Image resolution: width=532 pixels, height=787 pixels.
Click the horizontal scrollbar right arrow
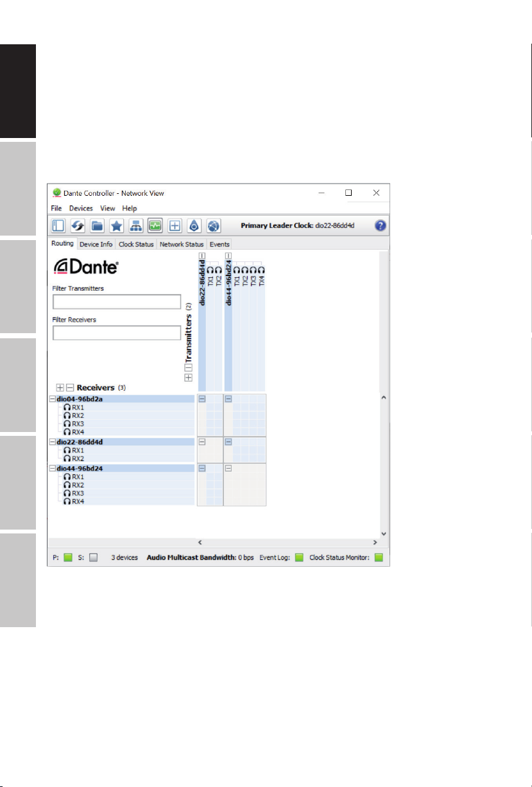(x=375, y=542)
